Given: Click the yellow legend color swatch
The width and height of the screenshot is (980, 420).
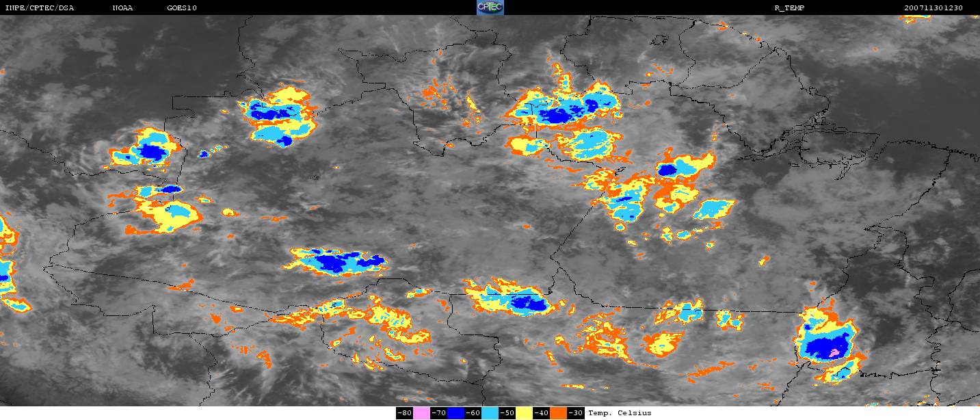Looking at the screenshot, I should (x=524, y=412).
